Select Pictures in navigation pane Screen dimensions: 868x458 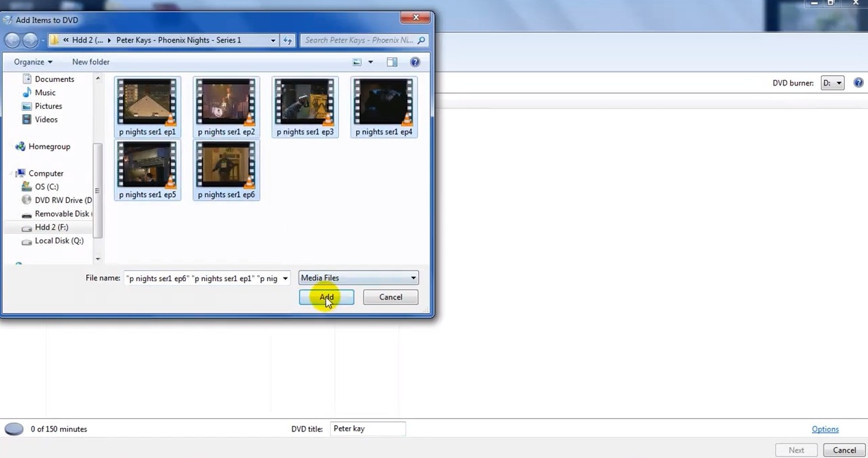click(48, 106)
